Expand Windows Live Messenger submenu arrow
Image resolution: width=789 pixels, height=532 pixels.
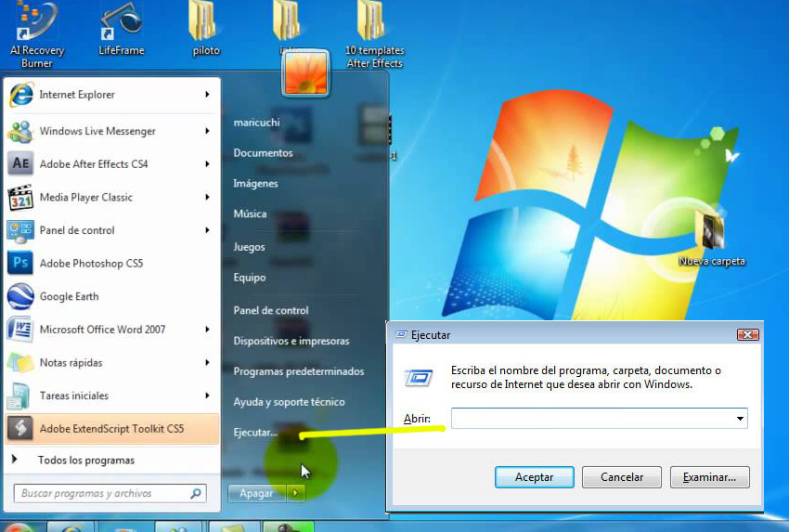coord(207,131)
